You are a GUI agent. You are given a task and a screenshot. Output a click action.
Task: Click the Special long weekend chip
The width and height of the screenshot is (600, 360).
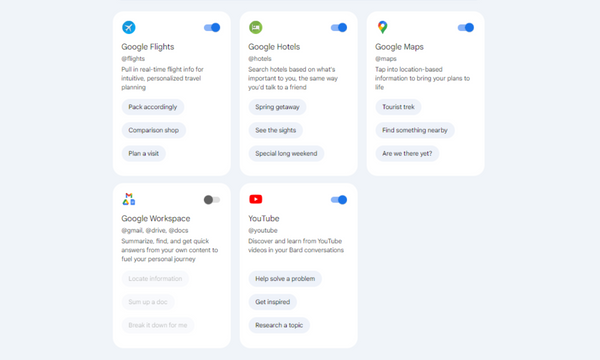286,153
